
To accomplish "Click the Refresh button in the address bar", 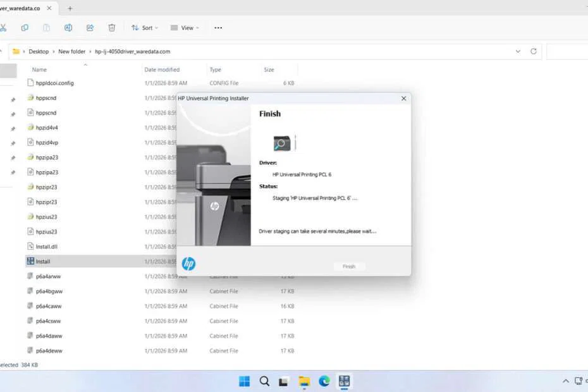I will coord(533,51).
